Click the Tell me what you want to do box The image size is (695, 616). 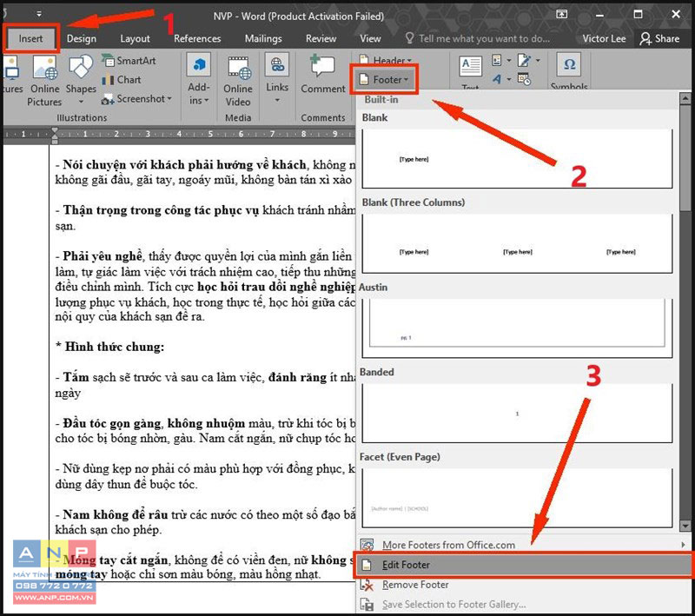[478, 38]
